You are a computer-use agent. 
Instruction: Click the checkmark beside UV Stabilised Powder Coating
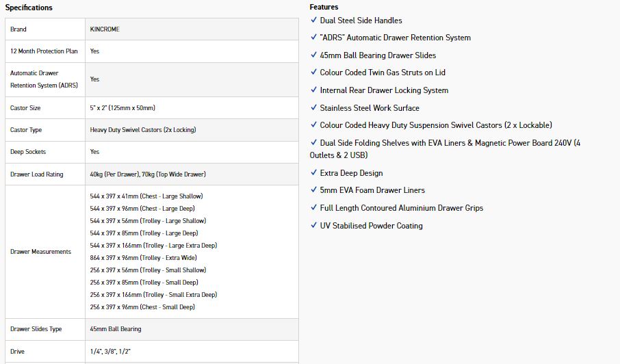pos(313,226)
